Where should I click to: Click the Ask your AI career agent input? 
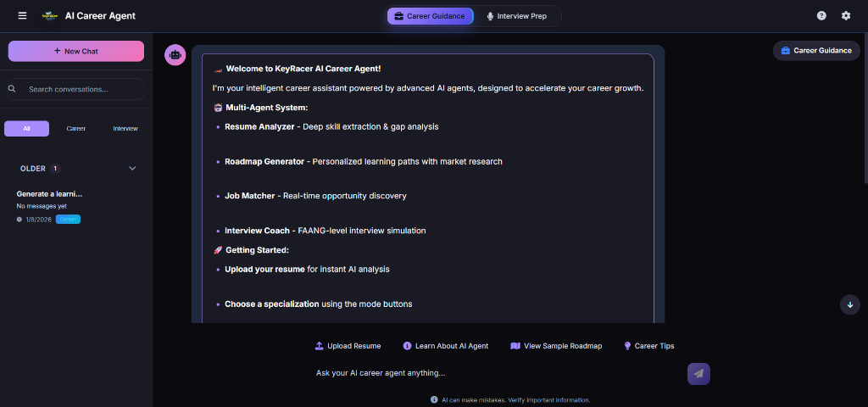coord(498,373)
